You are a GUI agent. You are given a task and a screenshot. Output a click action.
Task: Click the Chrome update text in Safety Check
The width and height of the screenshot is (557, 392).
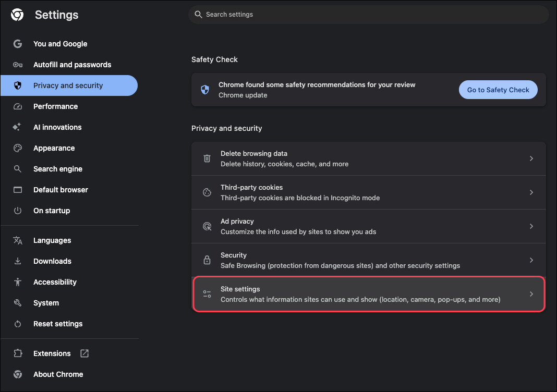coord(243,95)
